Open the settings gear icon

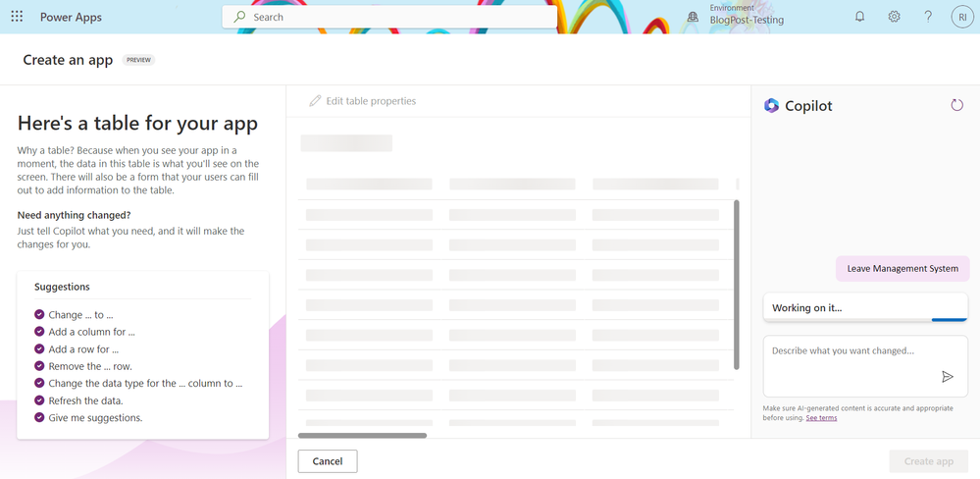[x=894, y=17]
